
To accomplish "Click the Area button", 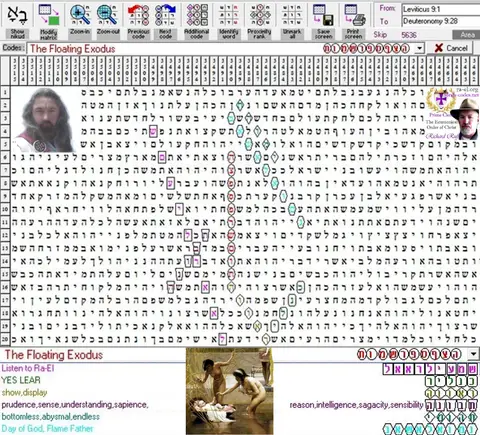I will pyautogui.click(x=467, y=35).
